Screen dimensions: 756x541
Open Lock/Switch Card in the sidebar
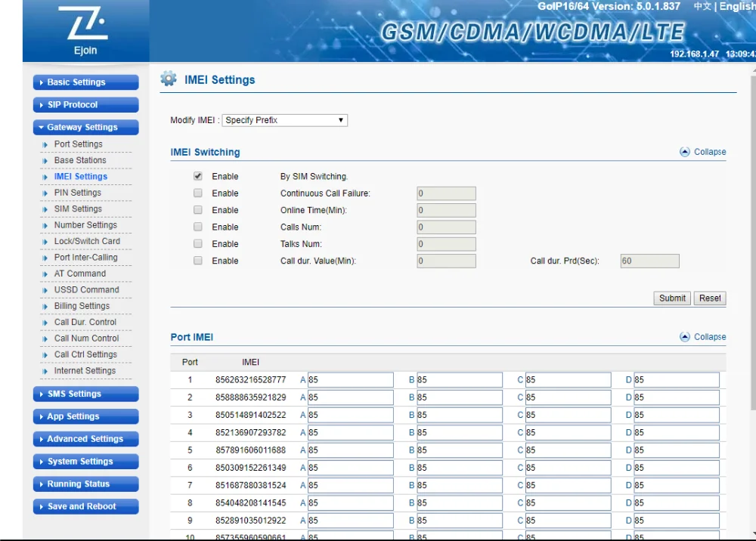[x=87, y=241]
